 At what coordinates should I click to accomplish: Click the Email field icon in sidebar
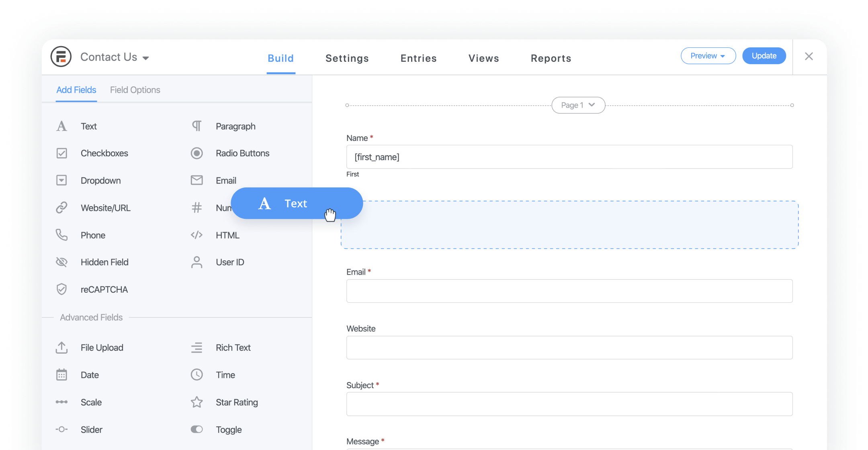[197, 181]
